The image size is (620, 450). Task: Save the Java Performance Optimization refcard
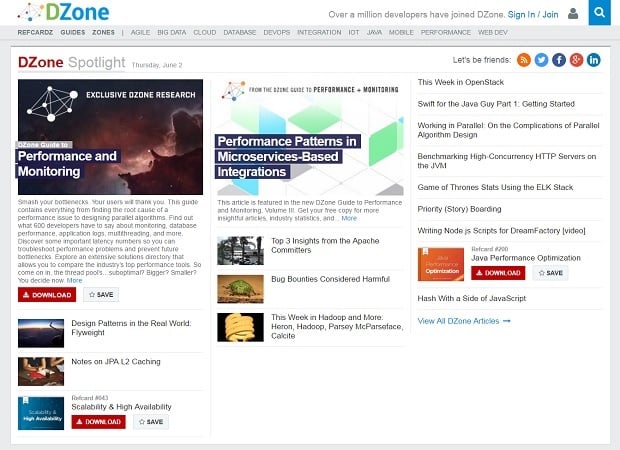pos(550,272)
